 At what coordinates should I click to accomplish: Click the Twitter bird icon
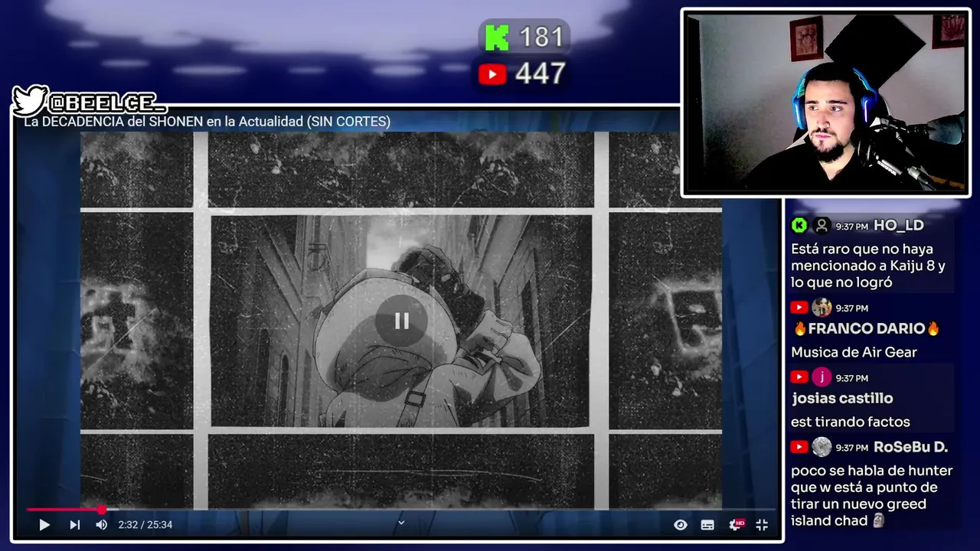(x=29, y=100)
